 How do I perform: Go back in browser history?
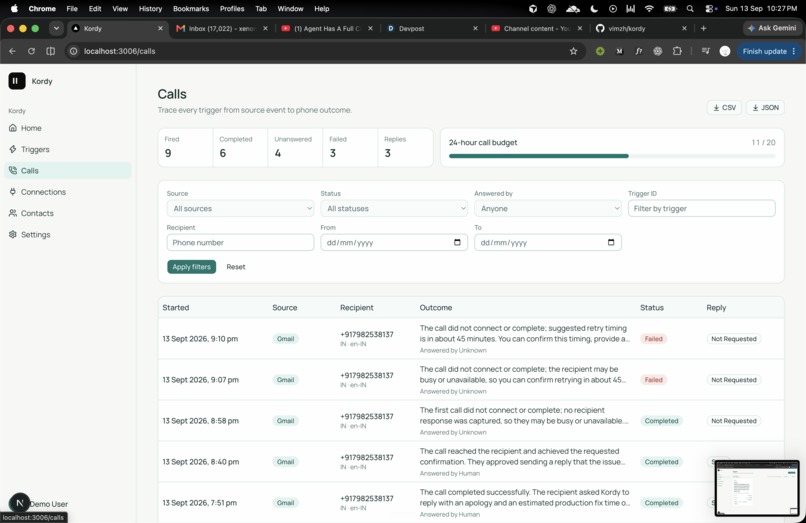tap(12, 51)
